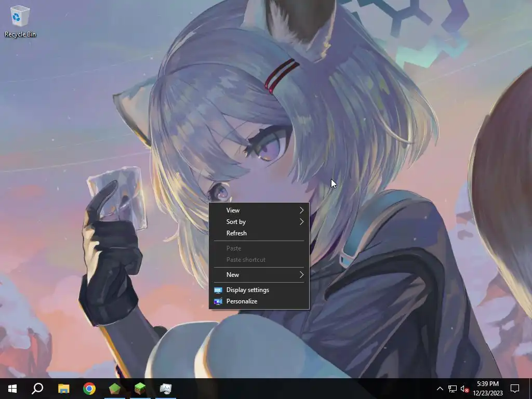Choose Refresh in the context menu
The height and width of the screenshot is (399, 532).
pos(259,233)
